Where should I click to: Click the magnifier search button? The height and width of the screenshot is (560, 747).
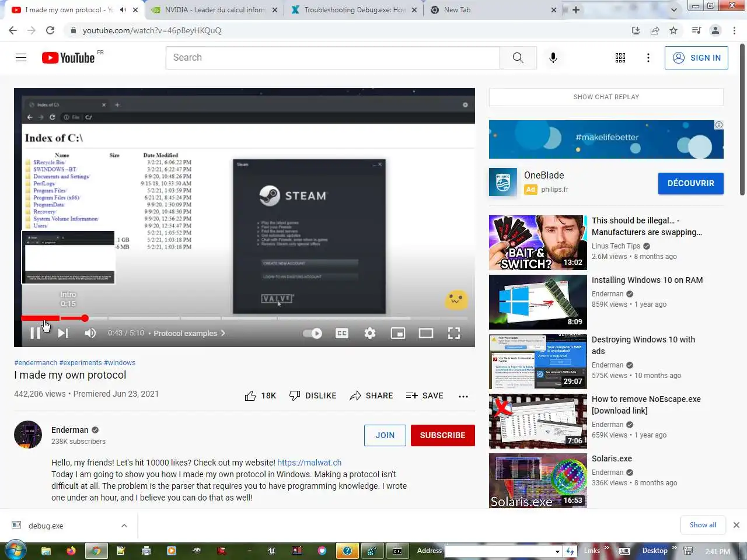point(518,57)
